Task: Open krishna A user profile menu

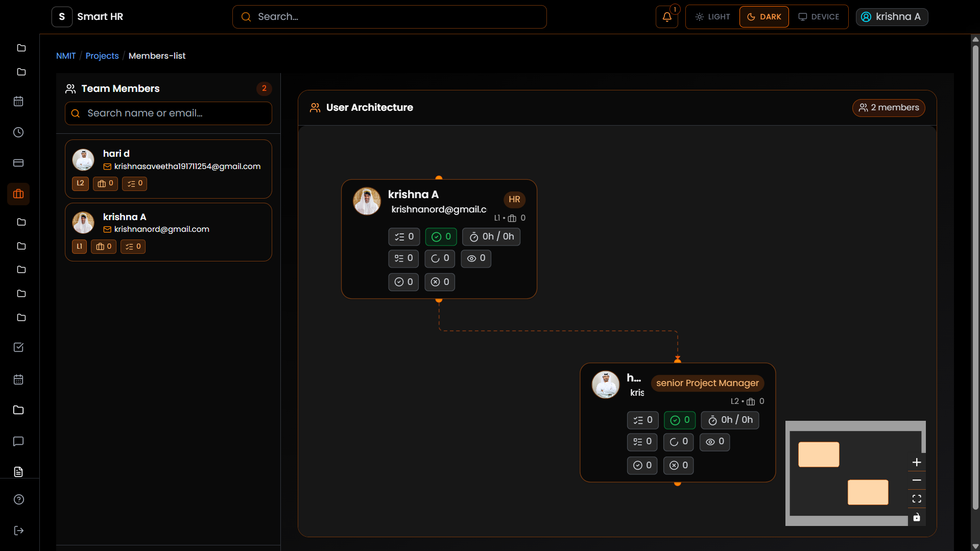Action: tap(892, 17)
